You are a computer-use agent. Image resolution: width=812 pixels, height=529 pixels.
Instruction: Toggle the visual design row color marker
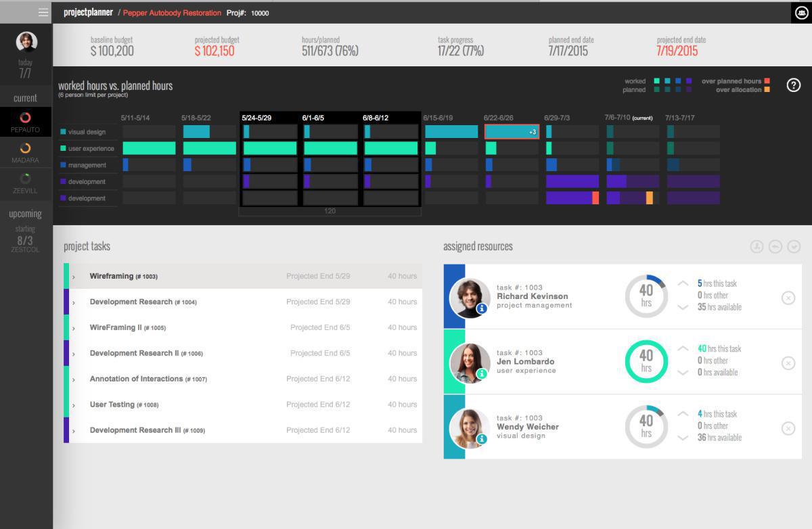pos(62,132)
